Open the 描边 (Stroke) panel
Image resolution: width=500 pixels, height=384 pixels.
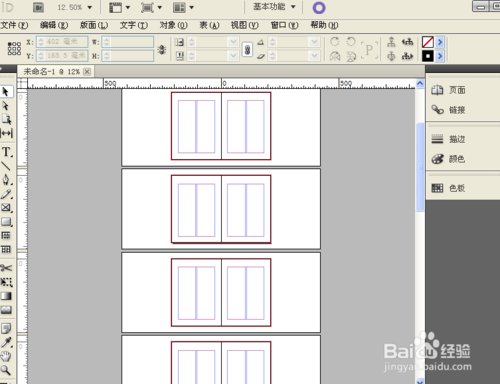click(x=448, y=139)
